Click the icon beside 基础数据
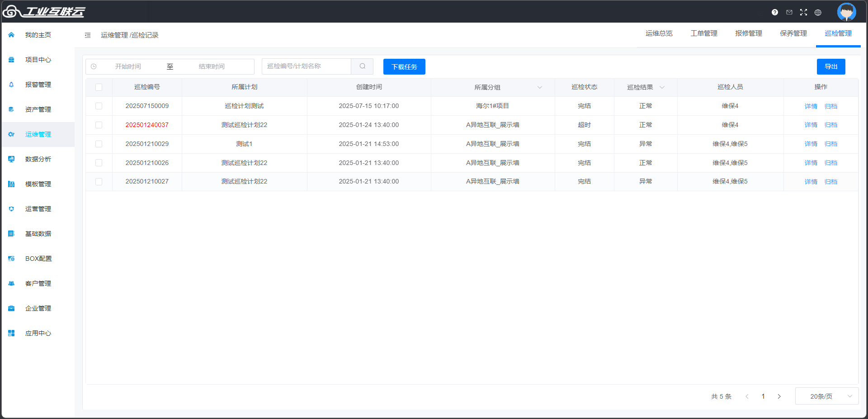Screen dimensions: 868x419 pyautogui.click(x=11, y=234)
